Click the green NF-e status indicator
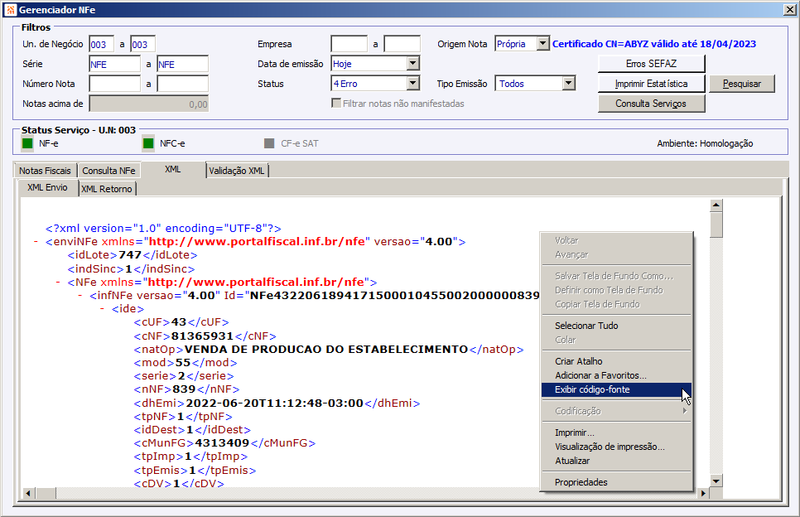 pyautogui.click(x=28, y=143)
